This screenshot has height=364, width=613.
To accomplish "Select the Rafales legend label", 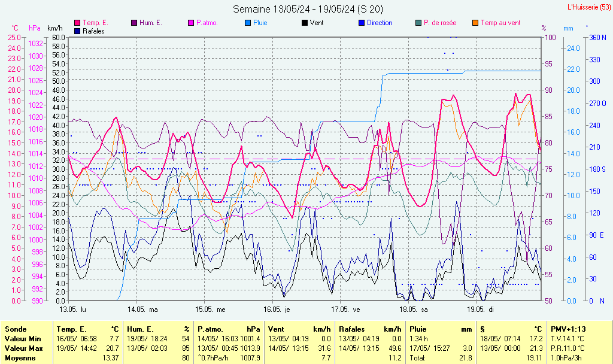I will point(93,31).
